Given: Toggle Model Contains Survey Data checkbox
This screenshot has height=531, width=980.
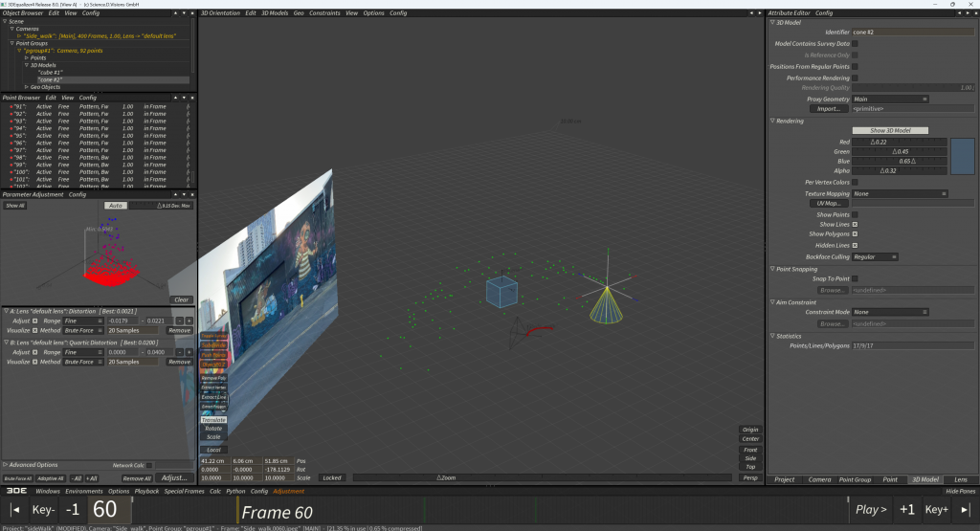Looking at the screenshot, I should (x=855, y=44).
